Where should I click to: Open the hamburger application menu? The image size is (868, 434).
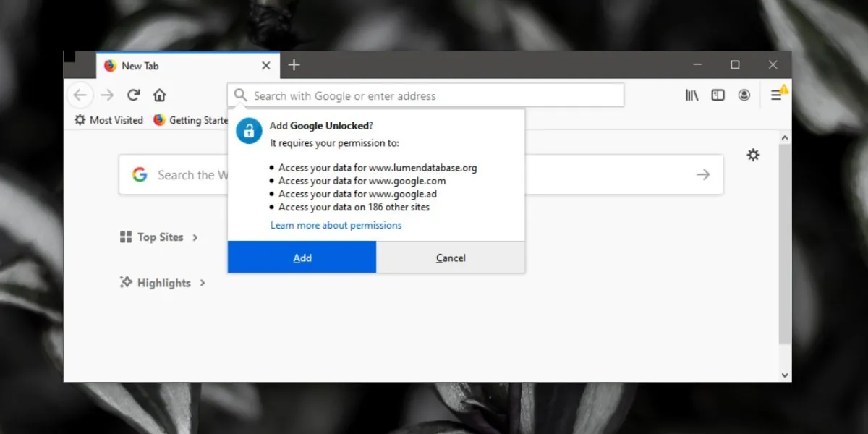pos(776,95)
